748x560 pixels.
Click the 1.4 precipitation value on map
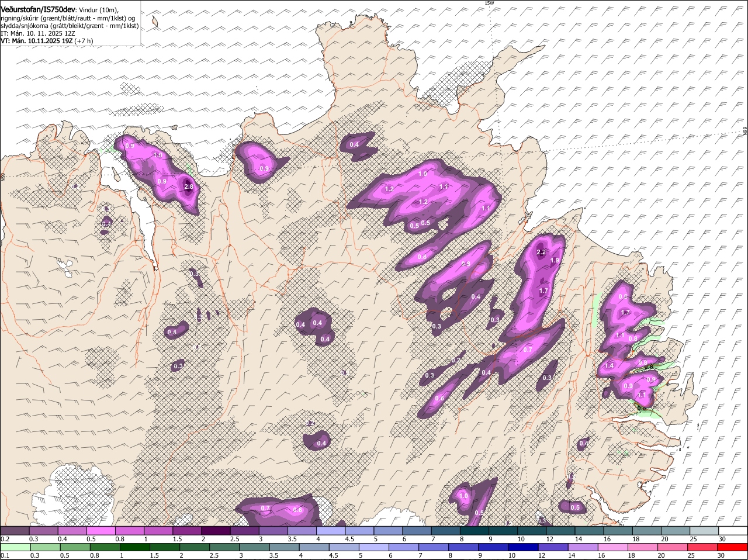[610, 365]
